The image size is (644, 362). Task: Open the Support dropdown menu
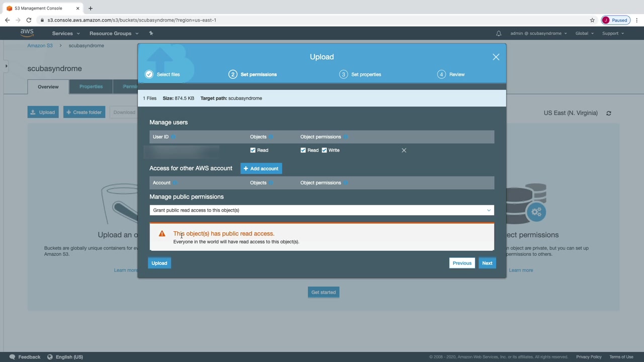[613, 33]
